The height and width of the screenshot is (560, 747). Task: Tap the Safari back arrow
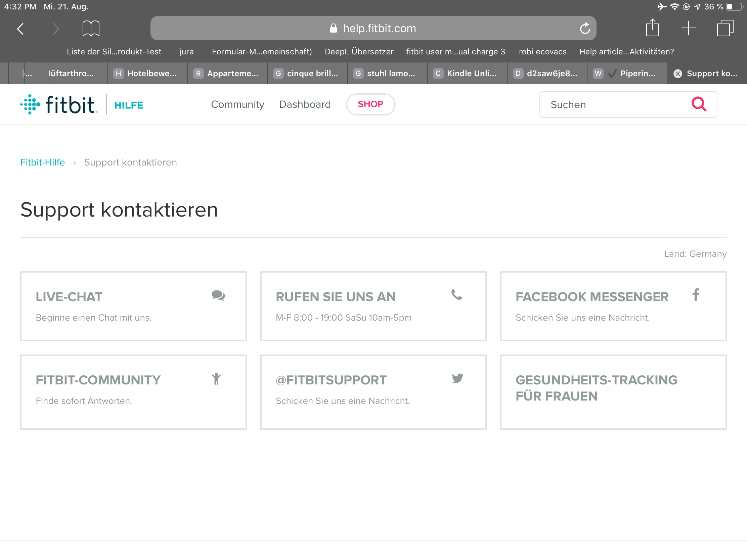[x=20, y=29]
